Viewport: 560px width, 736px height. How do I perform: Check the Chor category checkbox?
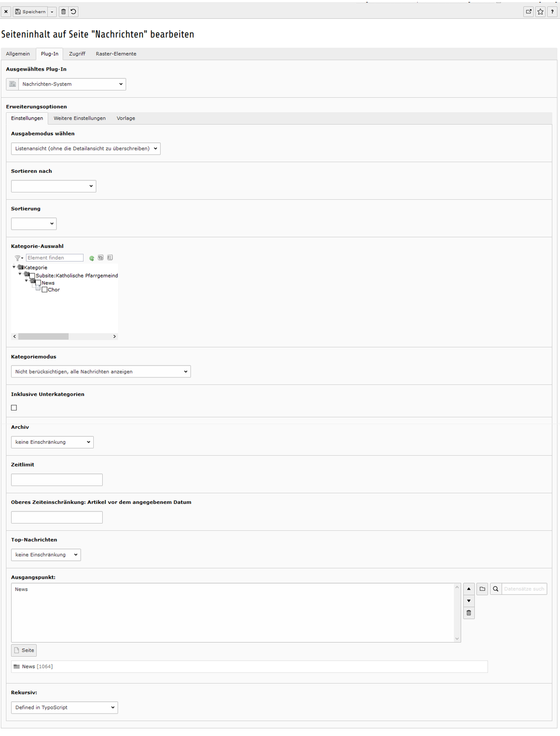[x=45, y=290]
